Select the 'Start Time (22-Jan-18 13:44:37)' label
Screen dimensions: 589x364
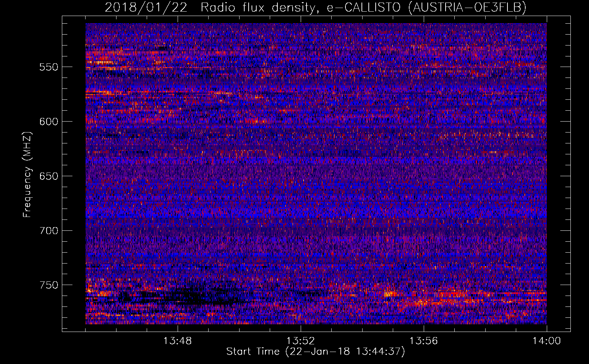tap(316, 352)
